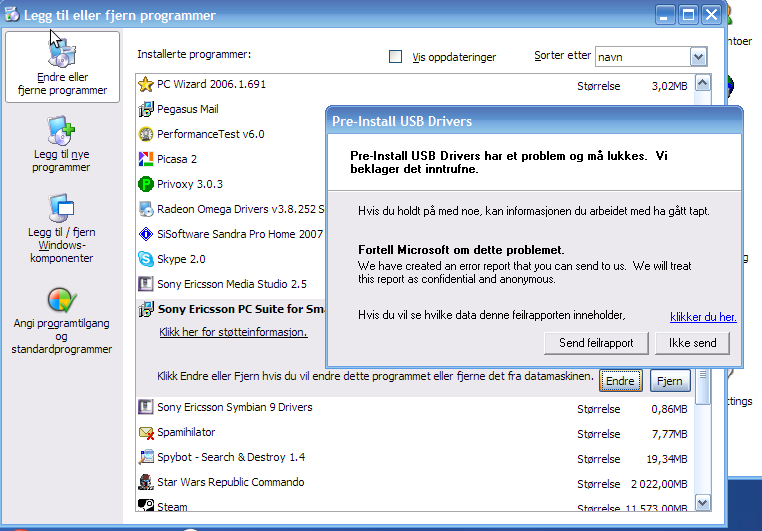Maximize the Legg til eller fjern window
This screenshot has height=531, width=762.
point(688,15)
